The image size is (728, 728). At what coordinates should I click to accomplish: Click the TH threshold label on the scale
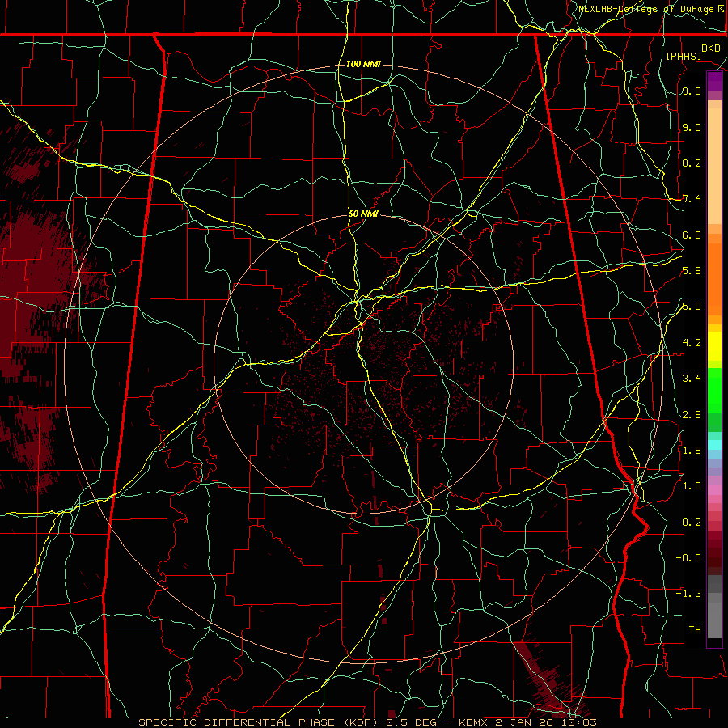click(x=695, y=630)
